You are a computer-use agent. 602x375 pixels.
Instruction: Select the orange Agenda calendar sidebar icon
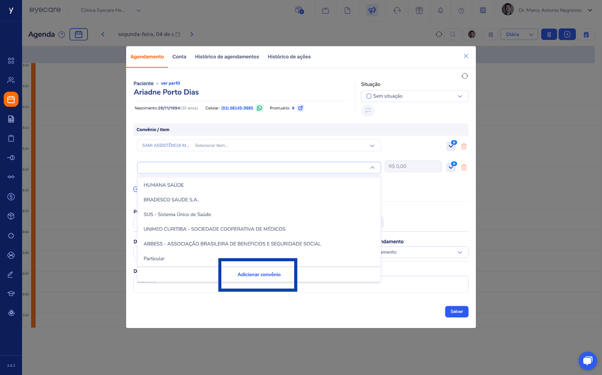(x=11, y=99)
